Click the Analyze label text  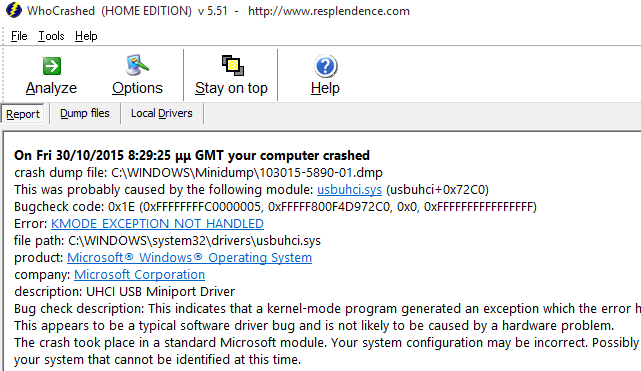pos(52,88)
